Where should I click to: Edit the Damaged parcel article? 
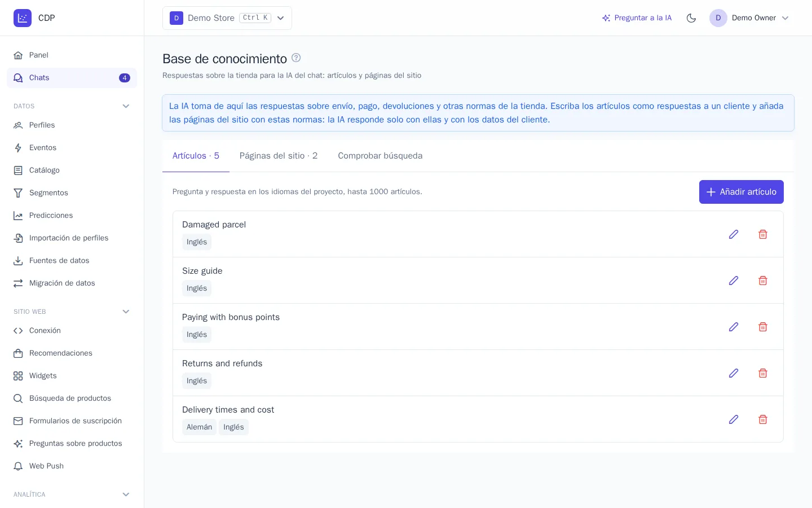[734, 234]
